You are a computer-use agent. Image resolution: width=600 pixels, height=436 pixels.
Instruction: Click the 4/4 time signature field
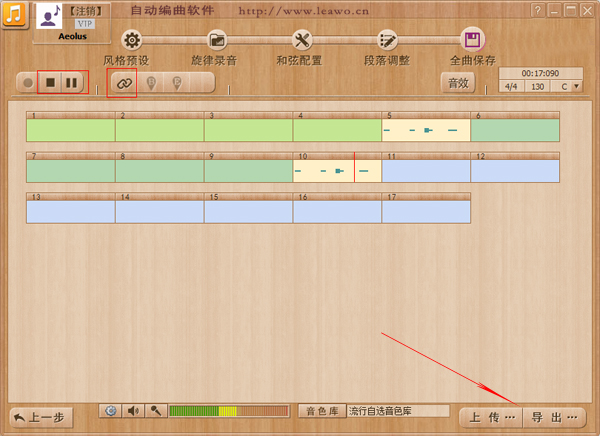511,87
